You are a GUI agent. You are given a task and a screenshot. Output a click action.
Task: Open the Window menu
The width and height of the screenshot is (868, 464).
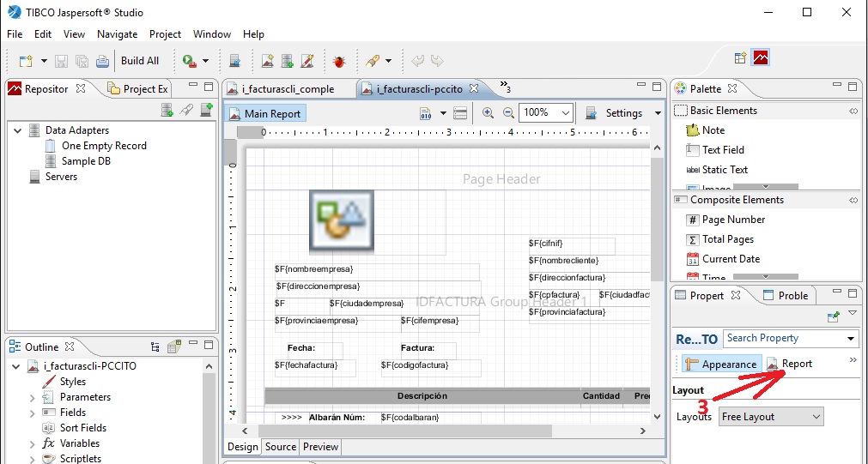[x=211, y=34]
